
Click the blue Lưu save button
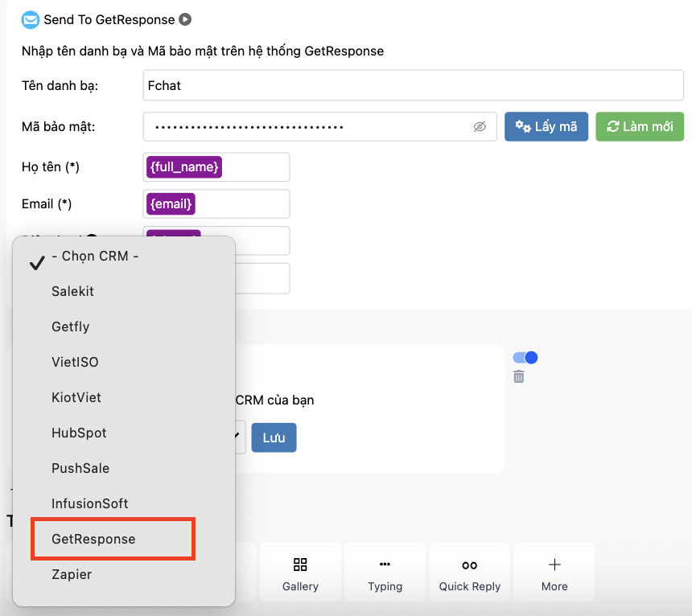[274, 437]
